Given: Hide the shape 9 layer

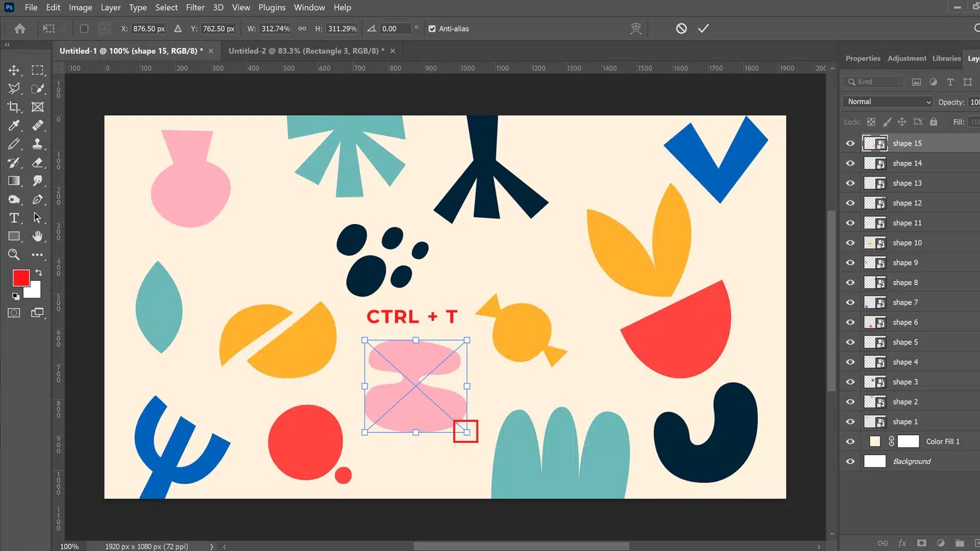Looking at the screenshot, I should point(850,263).
